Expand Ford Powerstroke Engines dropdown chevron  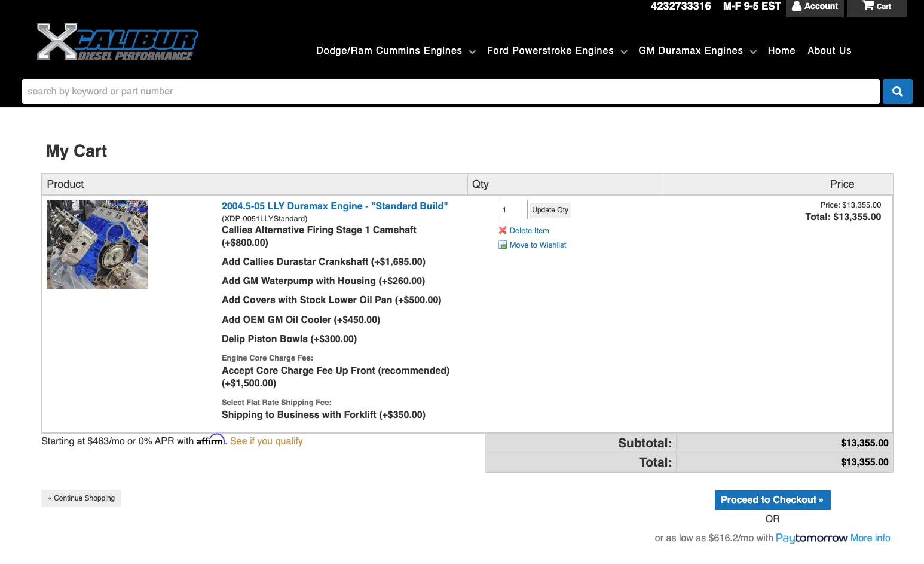(624, 52)
